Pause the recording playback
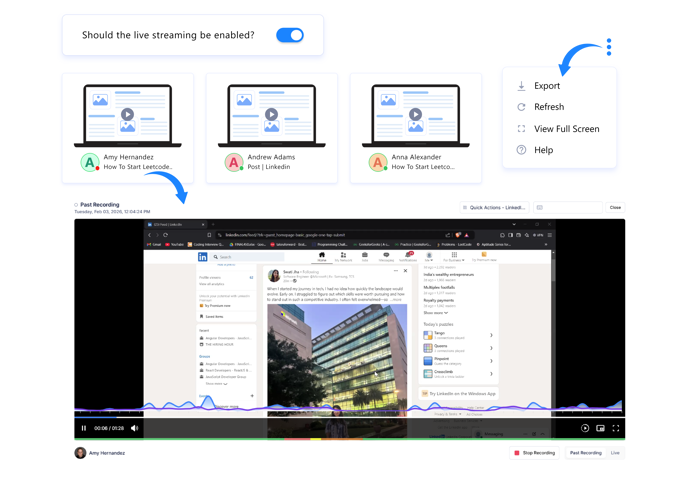Viewport: 700px width, 488px height. tap(84, 428)
